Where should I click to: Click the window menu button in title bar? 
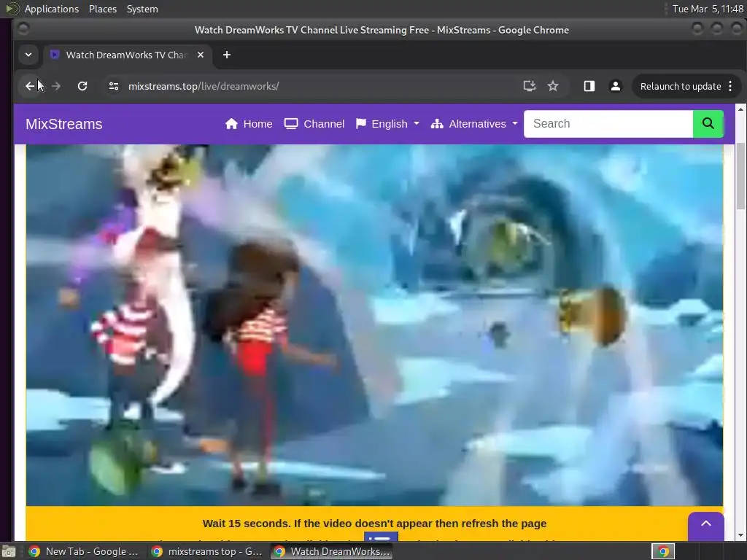(23, 29)
